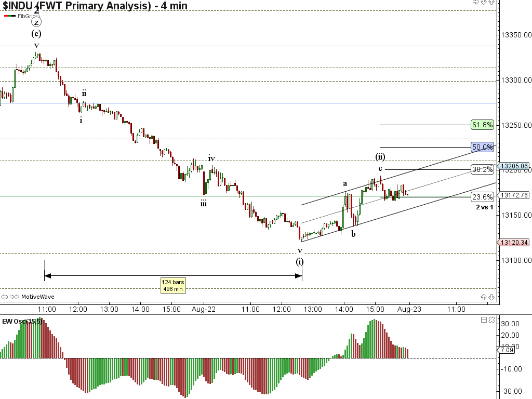The height and width of the screenshot is (399, 532).
Task: Select the circled z wave label
Action: 36,22
